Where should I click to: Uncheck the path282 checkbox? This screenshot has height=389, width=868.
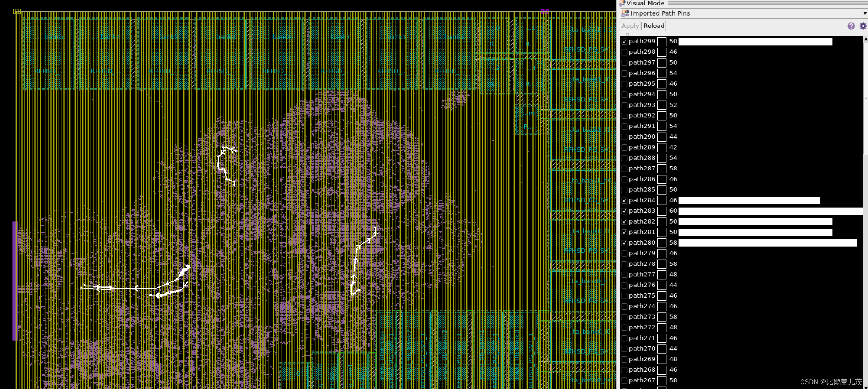(624, 222)
